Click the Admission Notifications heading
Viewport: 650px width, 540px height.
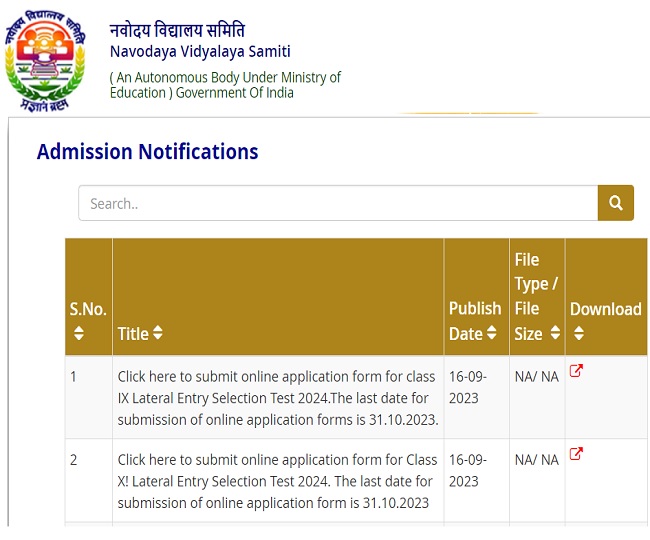coord(148,152)
